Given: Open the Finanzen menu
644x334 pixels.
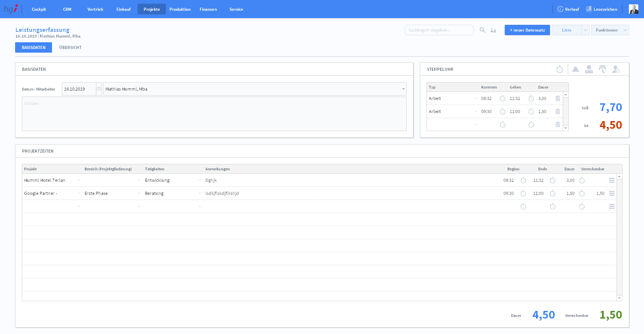Looking at the screenshot, I should pyautogui.click(x=208, y=9).
